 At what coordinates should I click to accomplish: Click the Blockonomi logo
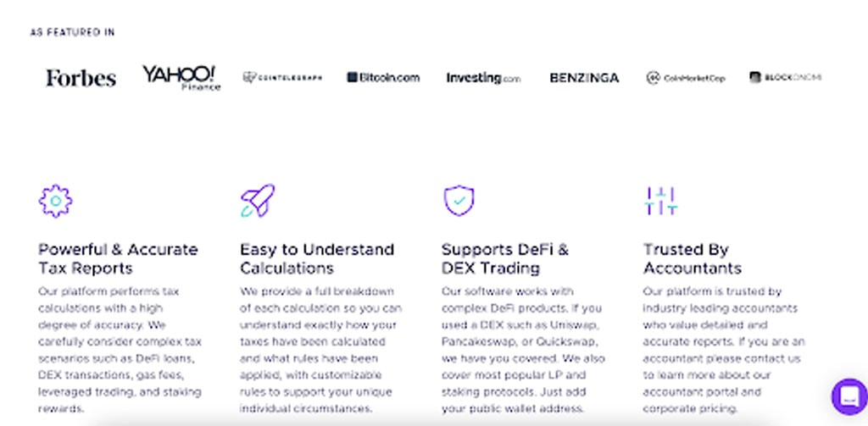pos(786,77)
